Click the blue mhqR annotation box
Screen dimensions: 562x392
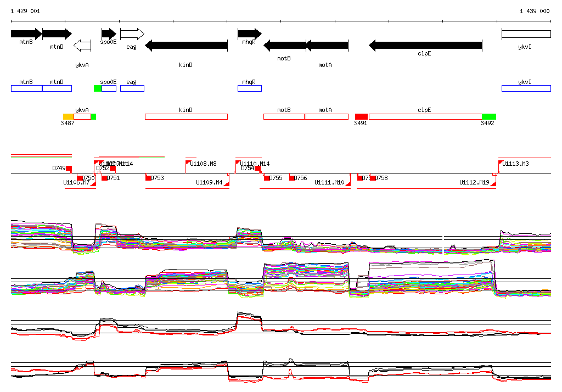click(250, 88)
